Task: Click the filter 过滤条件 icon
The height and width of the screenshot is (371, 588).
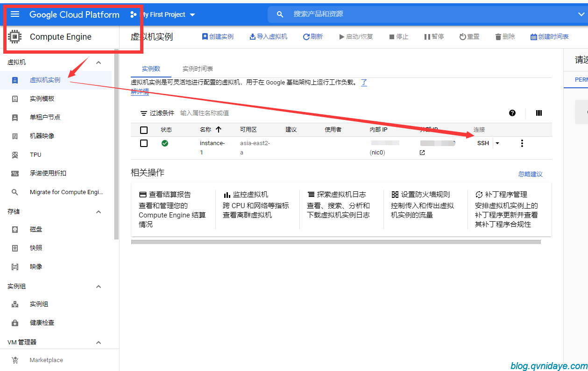Action: tap(144, 113)
